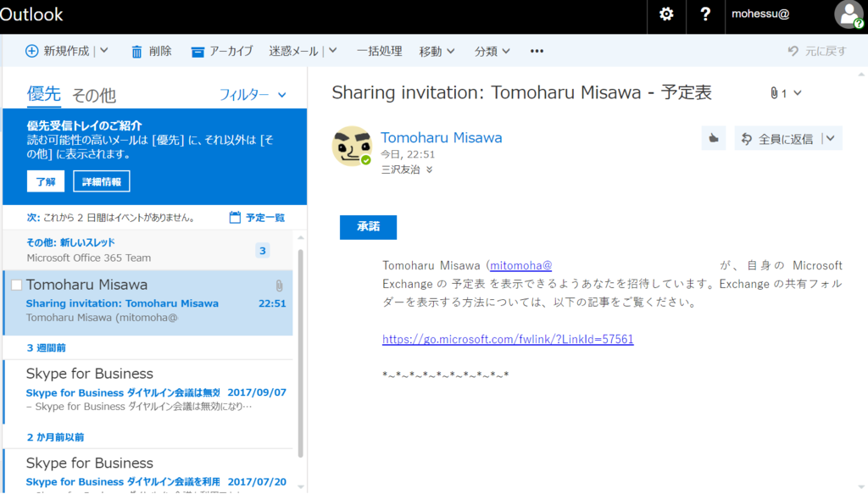This screenshot has height=494, width=868.
Task: Open the help question mark
Action: 705,14
